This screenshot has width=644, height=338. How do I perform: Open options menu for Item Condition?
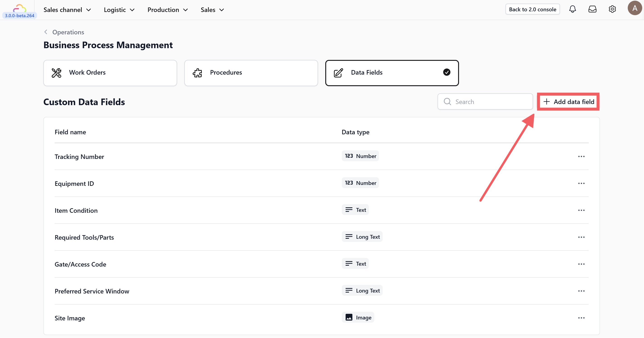581,210
